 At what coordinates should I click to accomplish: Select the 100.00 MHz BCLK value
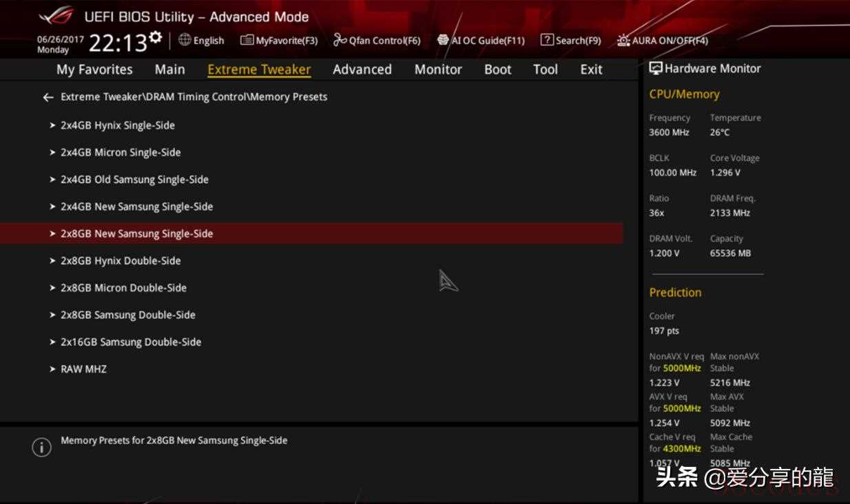673,173
